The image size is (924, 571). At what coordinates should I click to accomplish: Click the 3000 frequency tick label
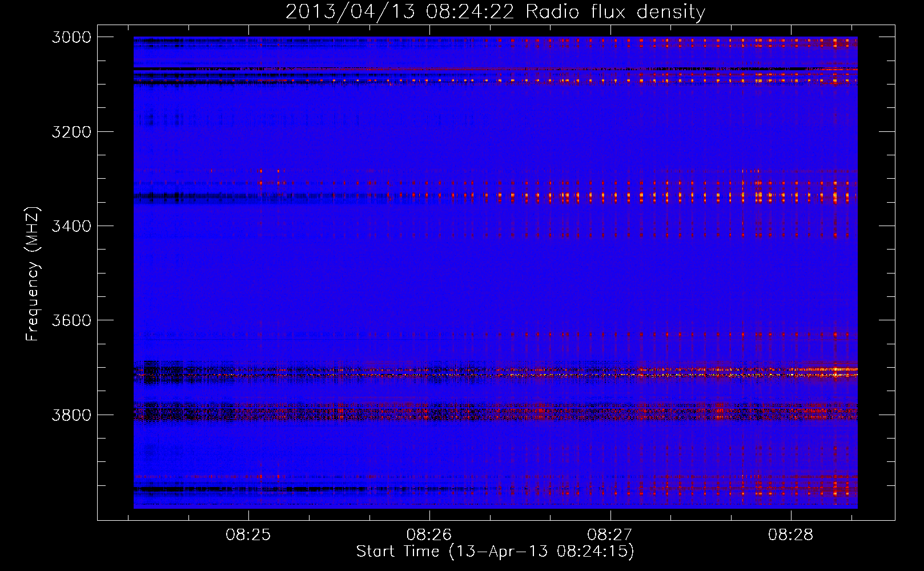(x=71, y=37)
